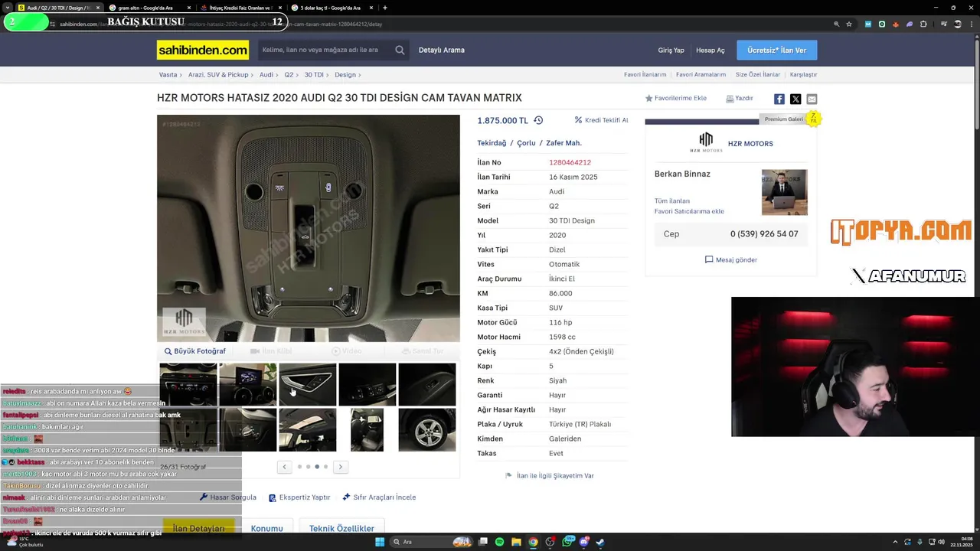Click Hesap Aç link
Screen dimensions: 980x551
click(x=710, y=51)
